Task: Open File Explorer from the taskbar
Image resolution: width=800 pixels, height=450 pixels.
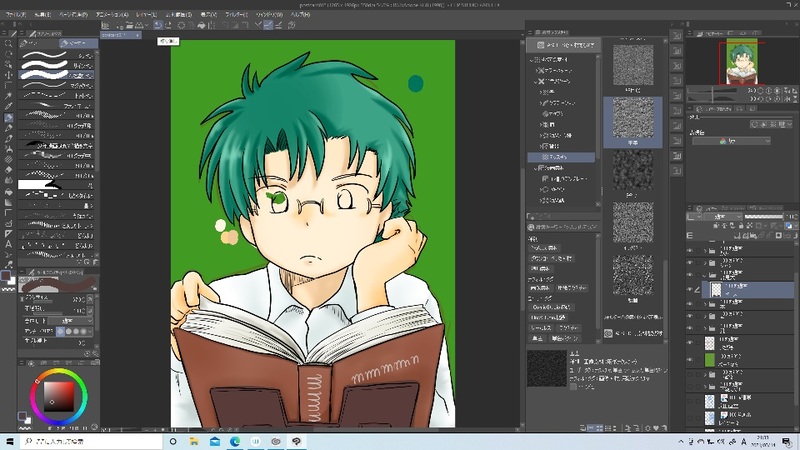Action: (194, 441)
